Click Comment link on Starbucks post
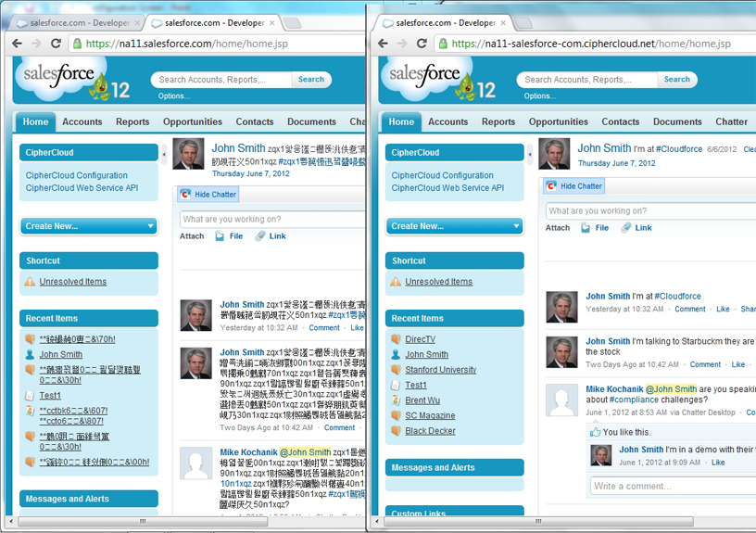 click(705, 364)
